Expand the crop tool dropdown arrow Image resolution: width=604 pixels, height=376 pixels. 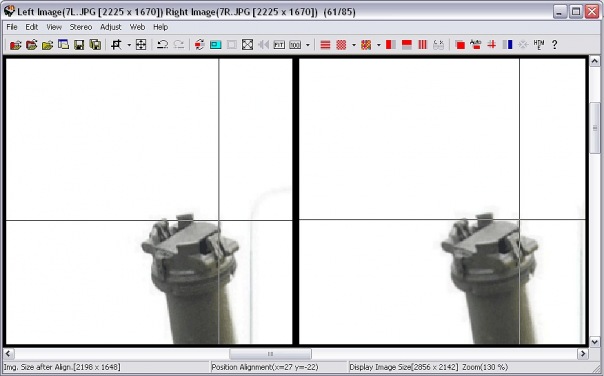[x=129, y=45]
